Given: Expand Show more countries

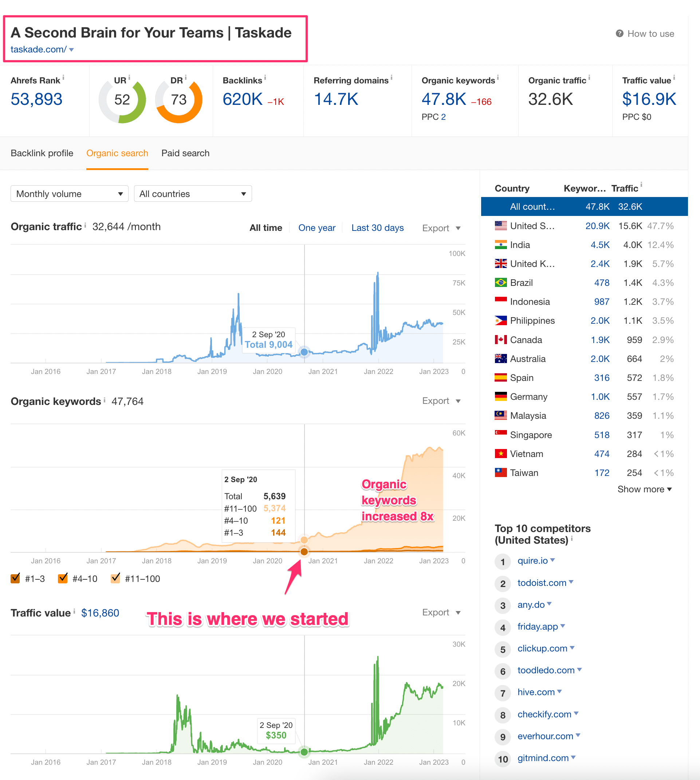Looking at the screenshot, I should click(x=645, y=489).
